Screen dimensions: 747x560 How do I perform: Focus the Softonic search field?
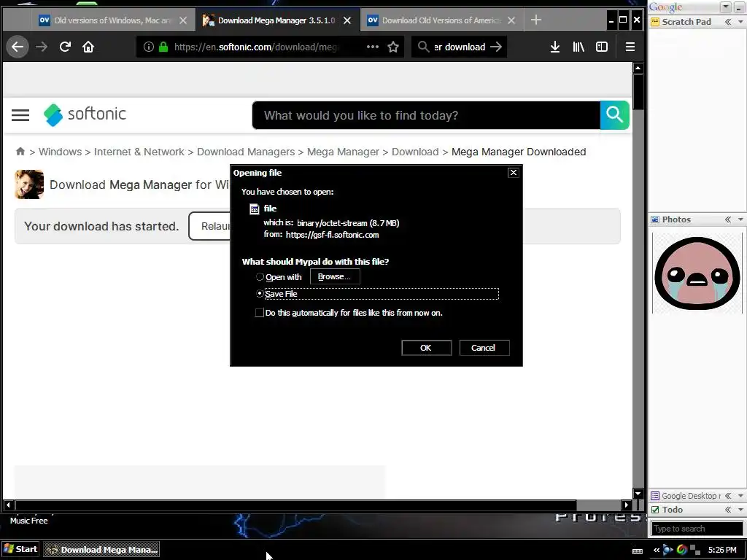pos(426,114)
